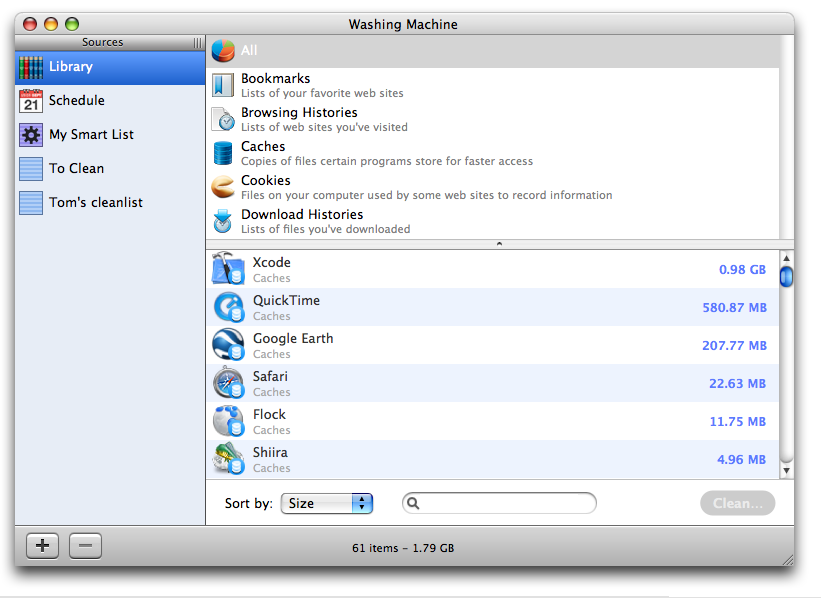
Task: Click the Safari compass icon
Action: coord(228,383)
